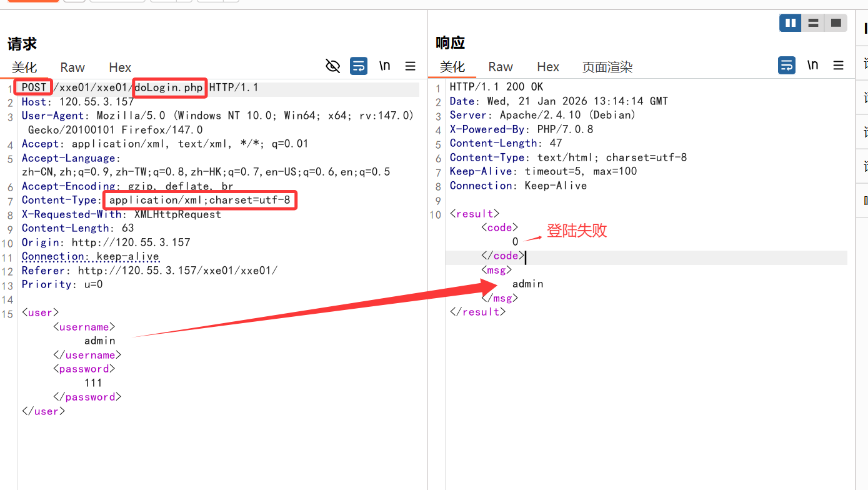The image size is (868, 490).
Task: Select the response Hex tab
Action: [x=548, y=67]
